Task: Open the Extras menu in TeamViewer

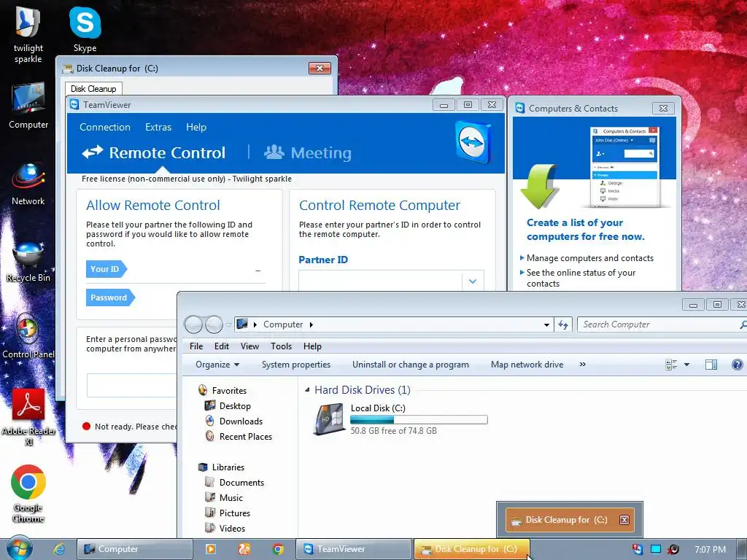Action: [x=158, y=127]
